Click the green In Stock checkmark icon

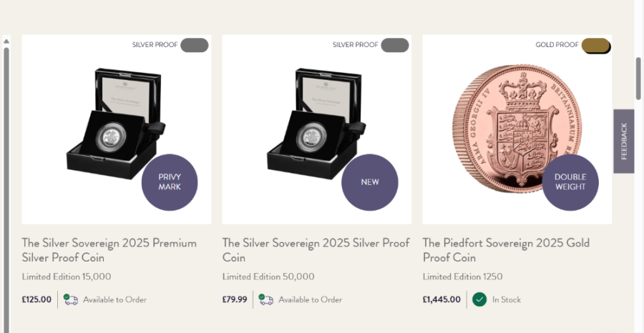[479, 299]
